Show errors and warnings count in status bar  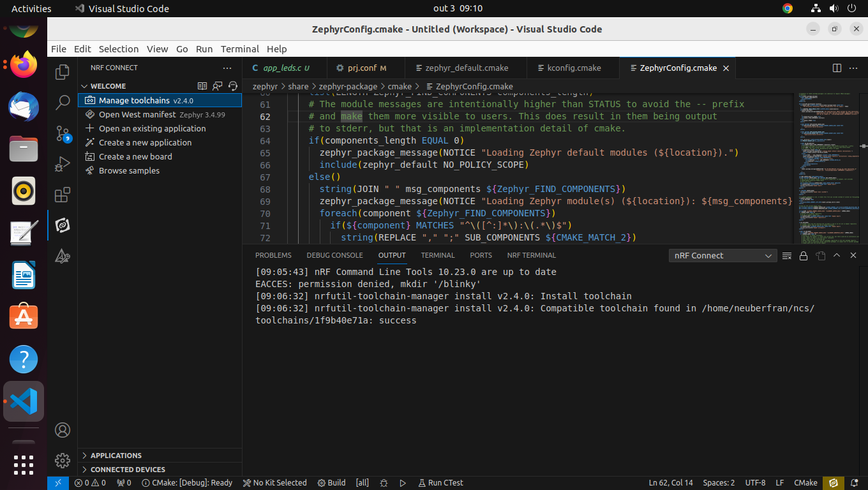pyautogui.click(x=90, y=483)
